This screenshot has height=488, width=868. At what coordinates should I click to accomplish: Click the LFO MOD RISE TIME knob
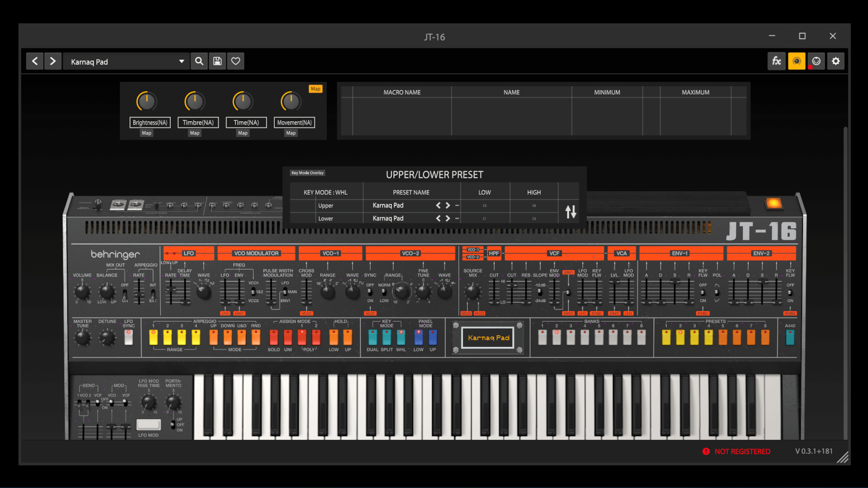coord(149,402)
